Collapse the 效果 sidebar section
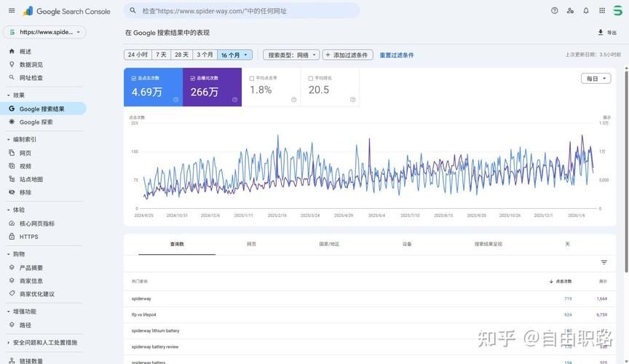This screenshot has width=629, height=364. [16, 95]
